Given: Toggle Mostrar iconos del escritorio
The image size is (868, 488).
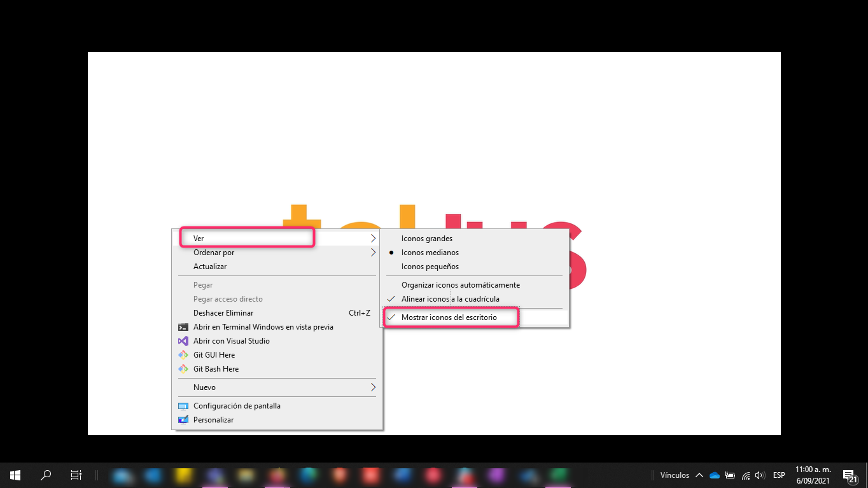Looking at the screenshot, I should tap(449, 317).
